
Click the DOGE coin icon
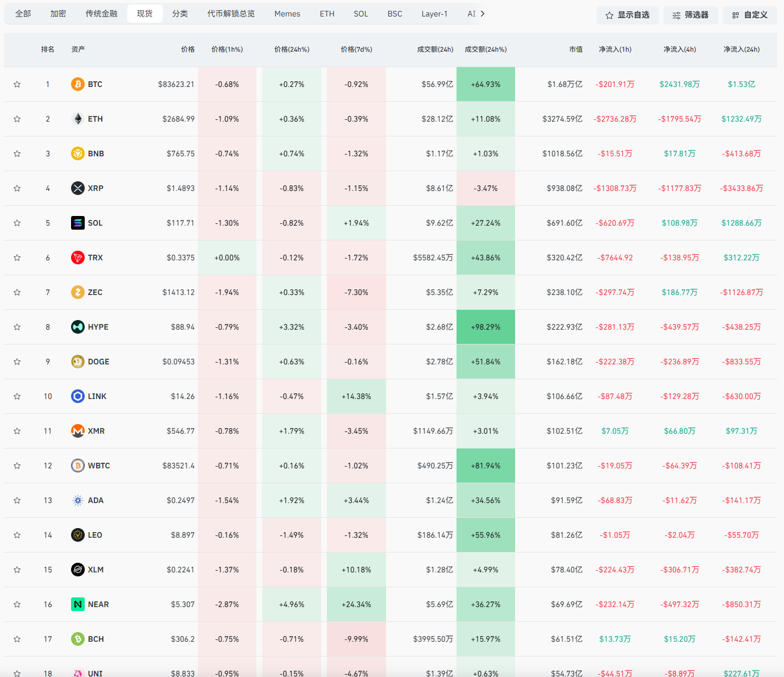click(x=78, y=362)
